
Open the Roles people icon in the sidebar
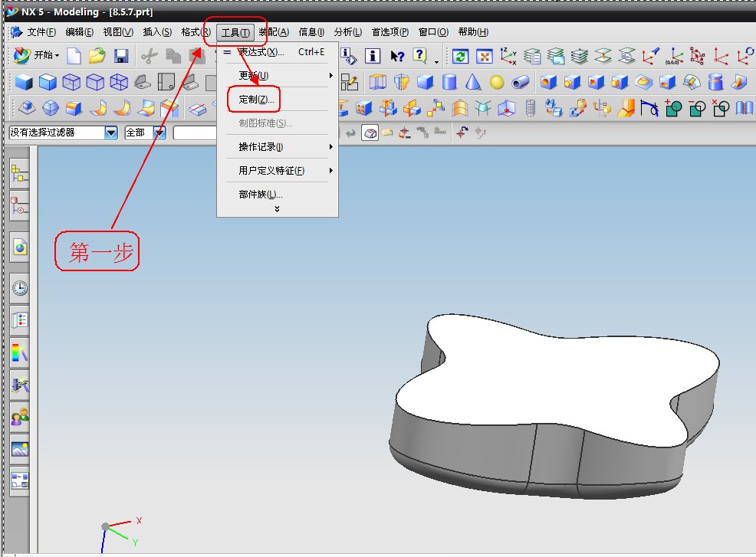(x=19, y=416)
